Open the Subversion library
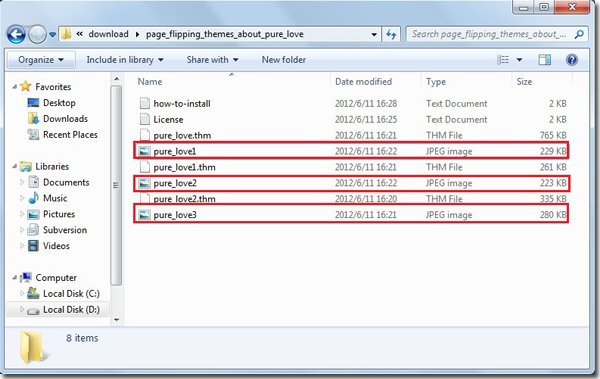Image resolution: width=600 pixels, height=379 pixels. (x=65, y=230)
